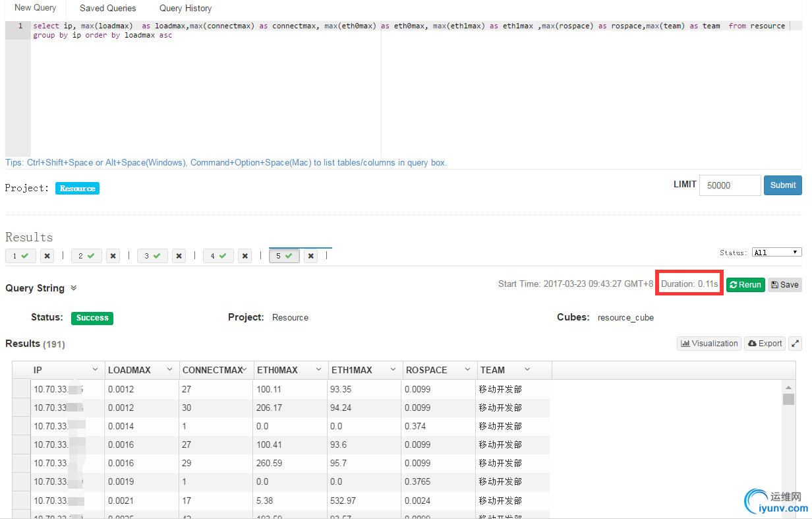The image size is (812, 519).
Task: Select result tab 3
Action: 152,256
